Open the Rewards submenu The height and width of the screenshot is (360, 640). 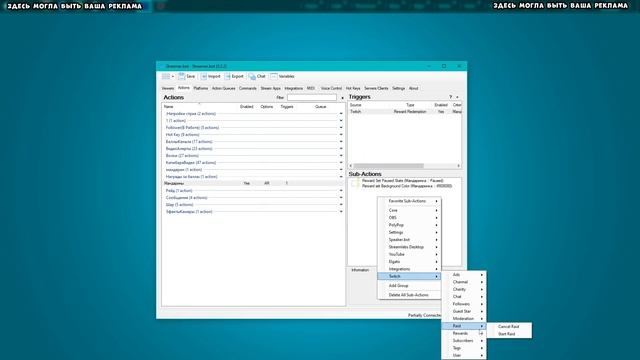(x=464, y=333)
